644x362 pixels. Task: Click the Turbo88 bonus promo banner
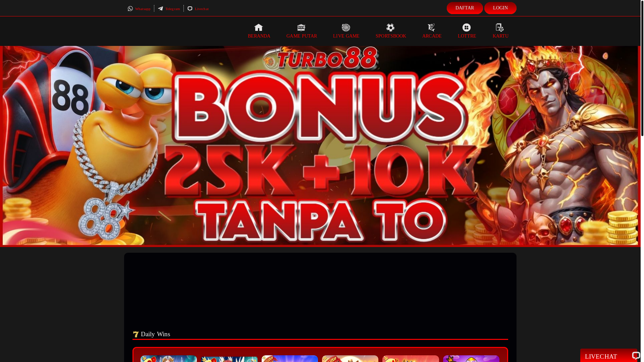[x=320, y=145]
